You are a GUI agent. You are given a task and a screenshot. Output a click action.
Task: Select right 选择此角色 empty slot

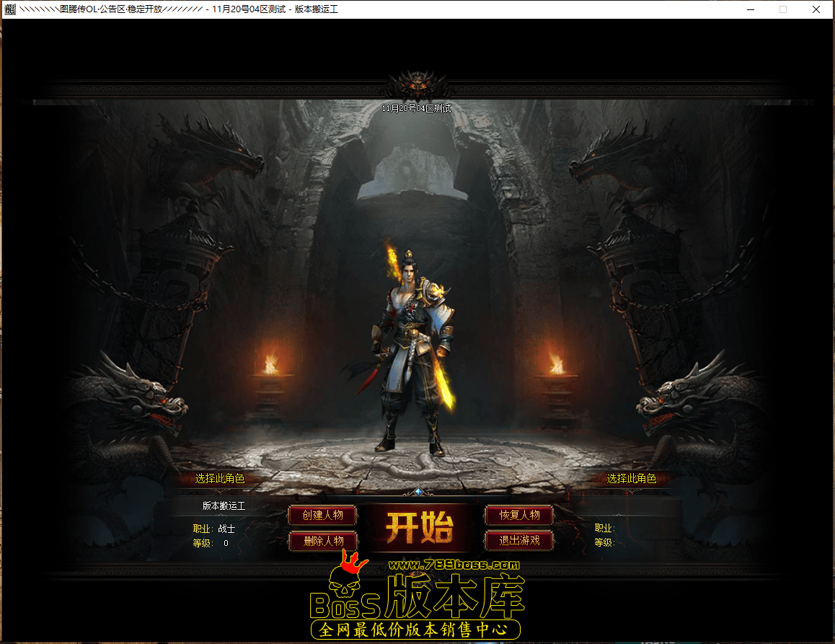click(x=631, y=478)
